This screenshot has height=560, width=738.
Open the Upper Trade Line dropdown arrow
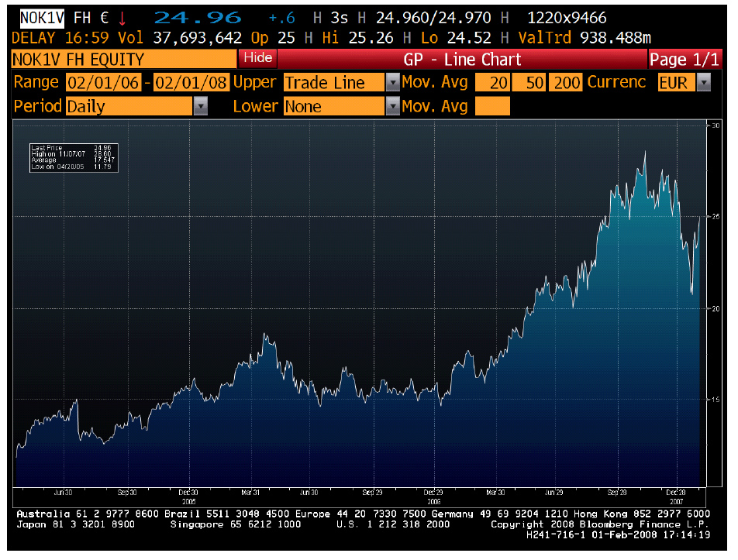pos(392,83)
